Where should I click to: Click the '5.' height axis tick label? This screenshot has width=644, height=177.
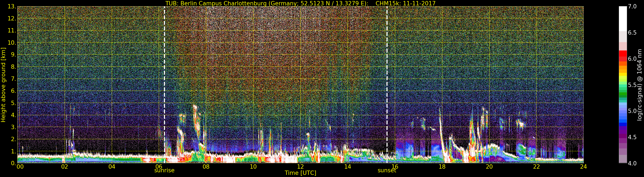point(14,103)
